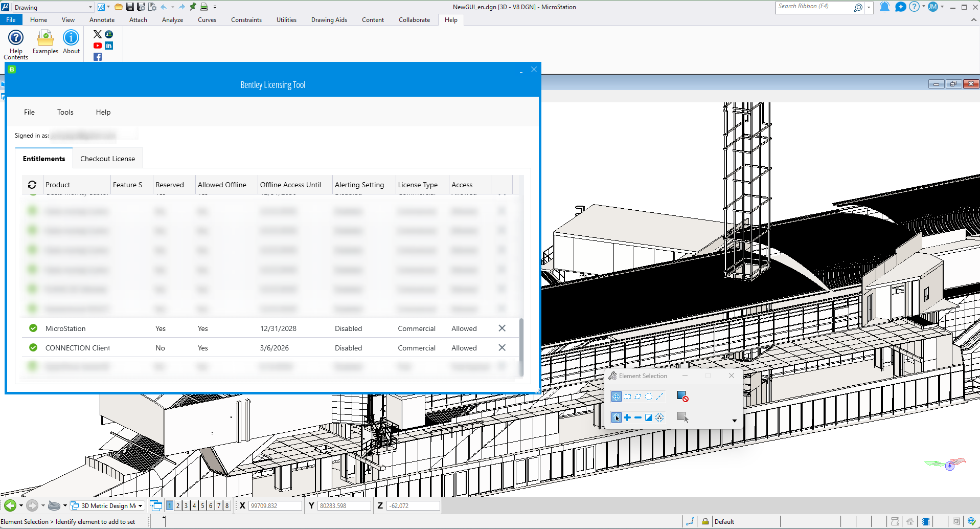Remove the MicroStation entitlement row
980x529 pixels.
click(x=502, y=328)
